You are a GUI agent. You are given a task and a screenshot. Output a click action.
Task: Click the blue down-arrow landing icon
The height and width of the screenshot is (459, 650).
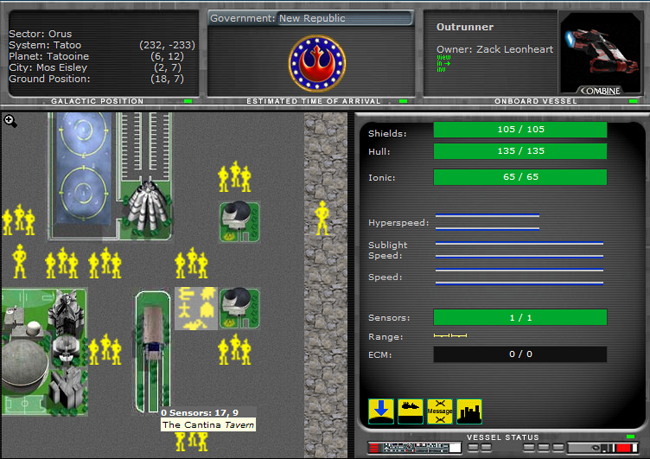[381, 411]
